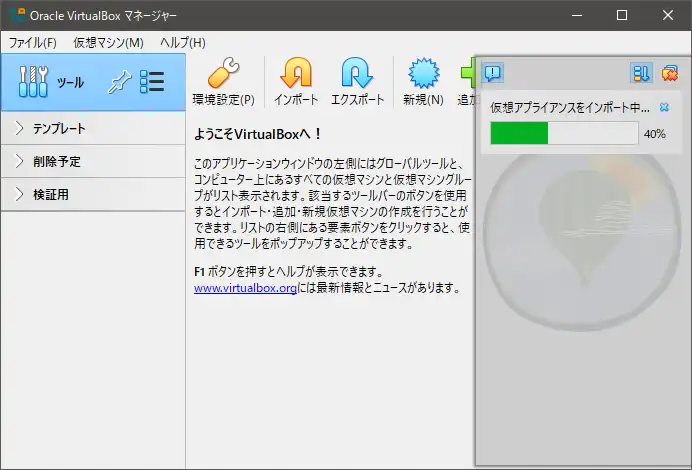The image size is (692, 470).
Task: Open the tools list menu icon
Action: 152,82
